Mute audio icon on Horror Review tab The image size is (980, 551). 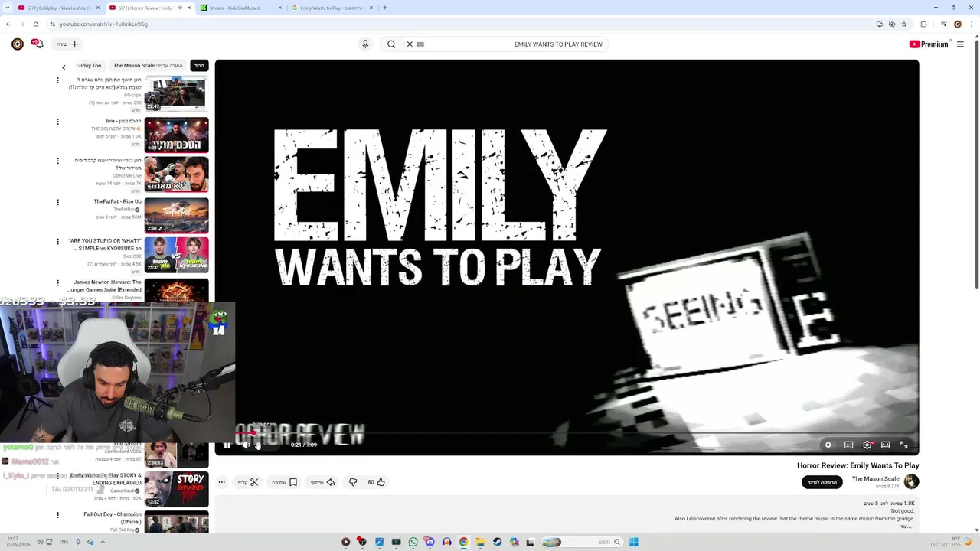point(179,8)
